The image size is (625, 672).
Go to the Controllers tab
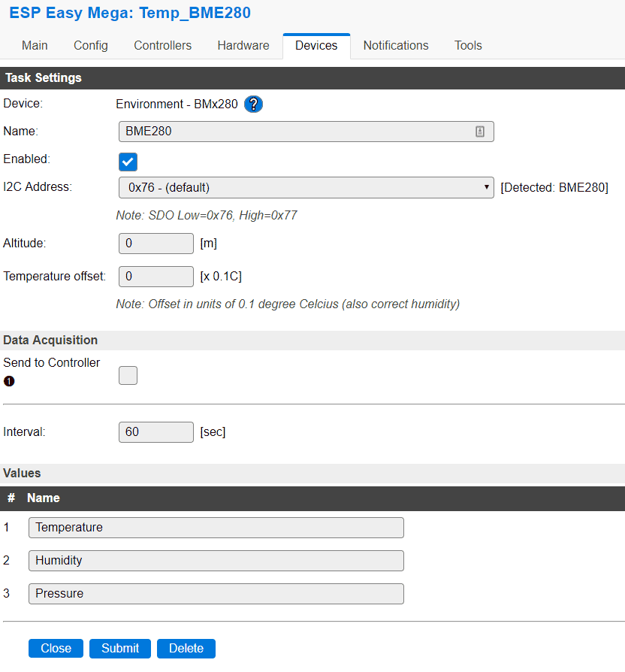click(162, 46)
